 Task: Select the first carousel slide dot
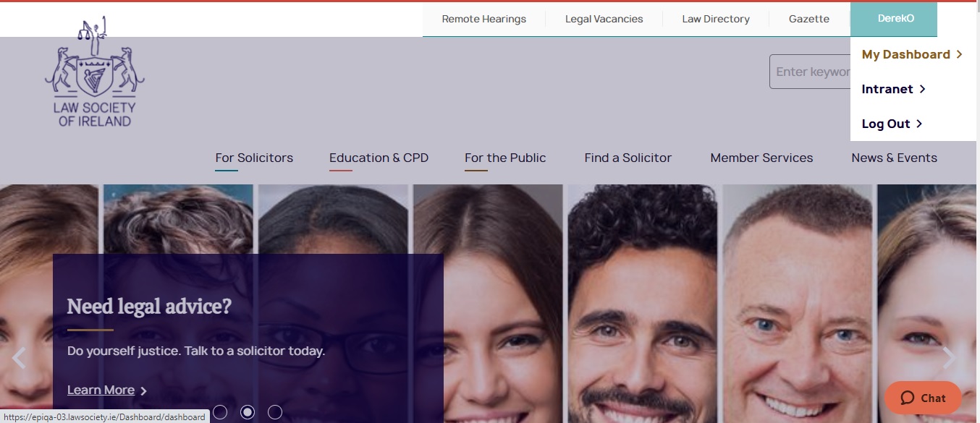point(220,412)
